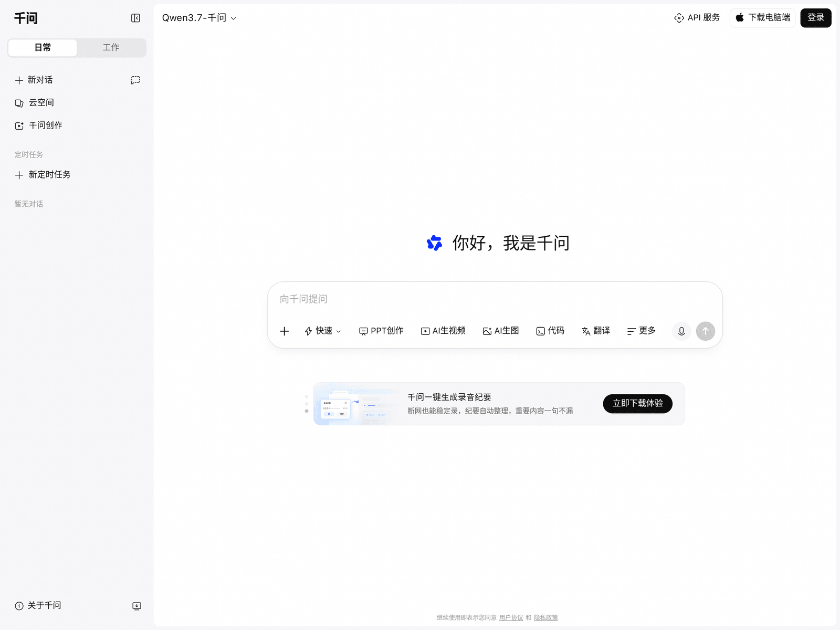Select PPT创作 tool

[381, 331]
